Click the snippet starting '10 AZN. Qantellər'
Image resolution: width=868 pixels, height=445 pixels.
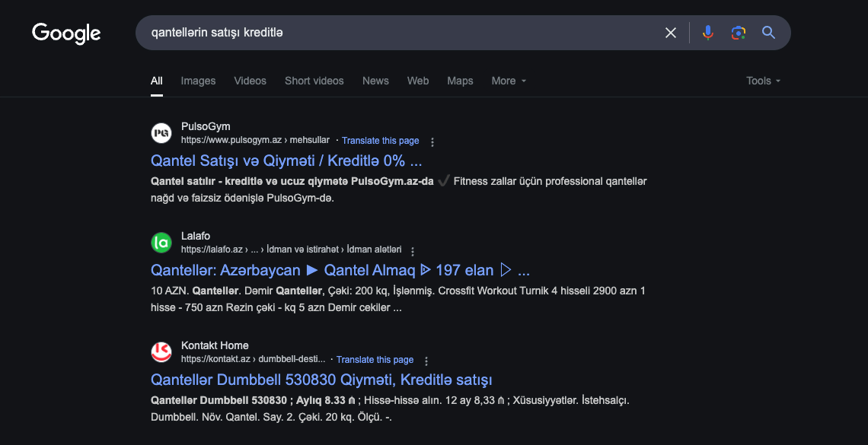(398, 299)
